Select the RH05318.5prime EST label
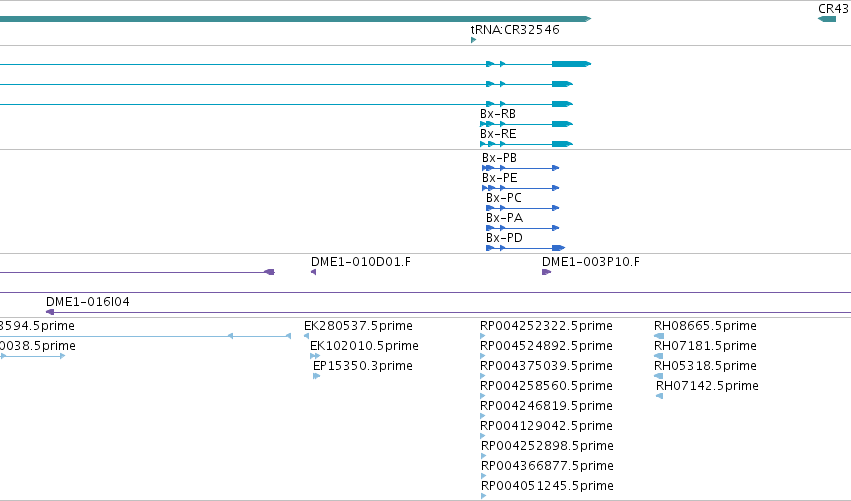The height and width of the screenshot is (501, 851). click(x=705, y=366)
